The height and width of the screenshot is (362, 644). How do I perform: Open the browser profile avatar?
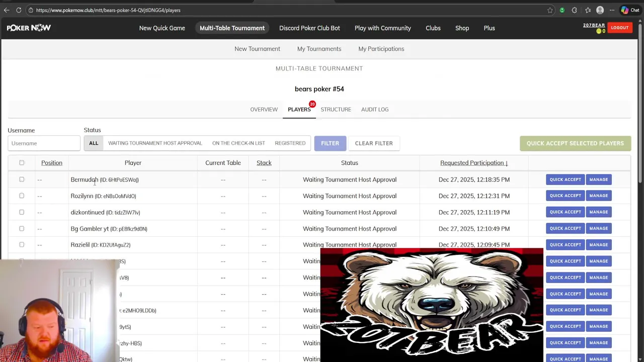[600, 10]
